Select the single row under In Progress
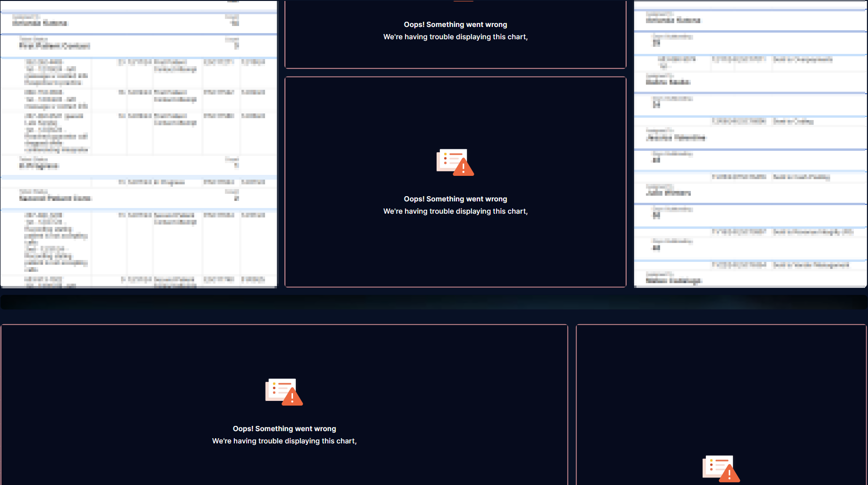This screenshot has width=868, height=485. (x=142, y=182)
